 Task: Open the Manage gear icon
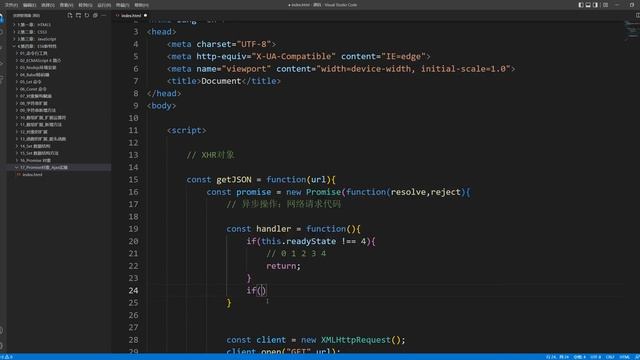tap(2, 345)
